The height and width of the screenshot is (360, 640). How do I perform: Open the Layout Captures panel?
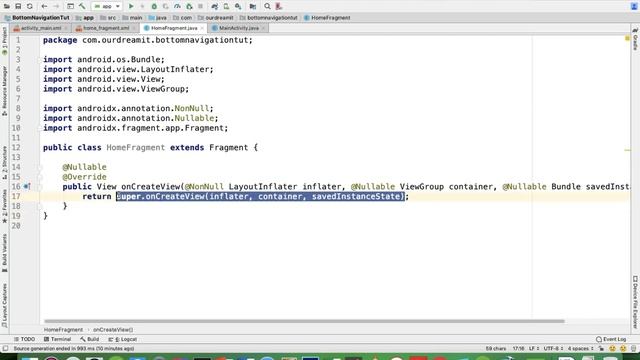(4, 305)
